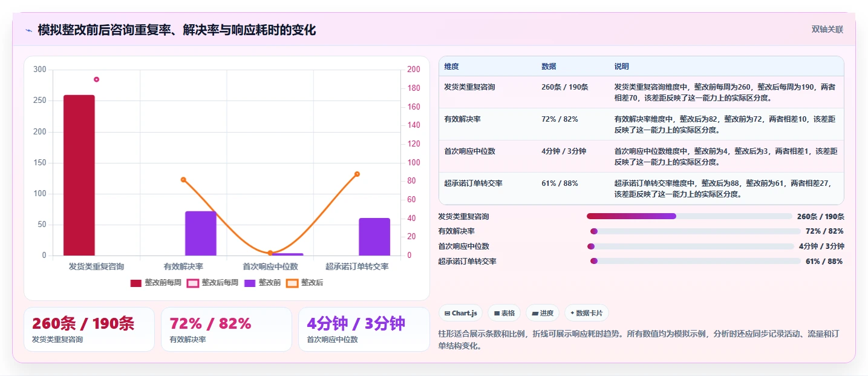Click the crimson 整改前每周 legend swatch
Screen dimensions: 868x376
point(136,283)
